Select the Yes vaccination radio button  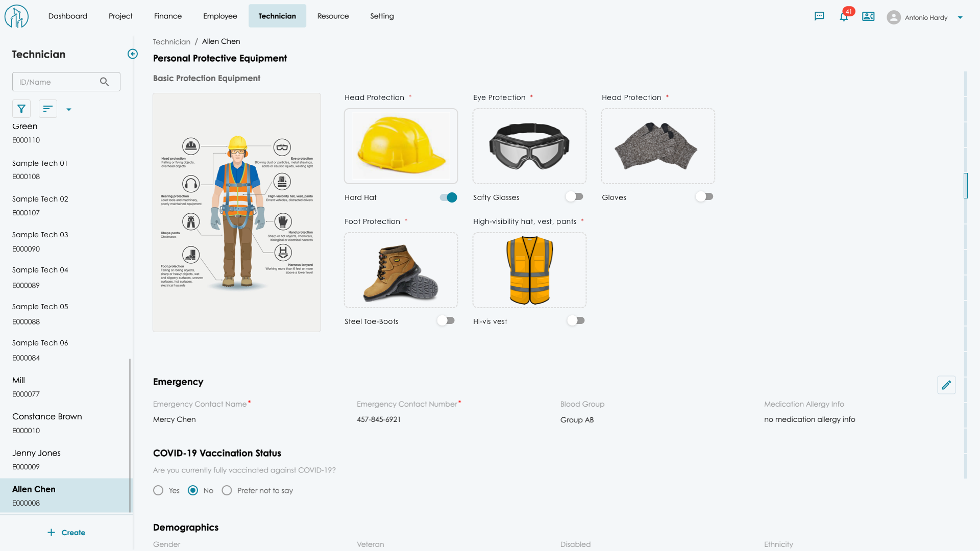pyautogui.click(x=158, y=490)
